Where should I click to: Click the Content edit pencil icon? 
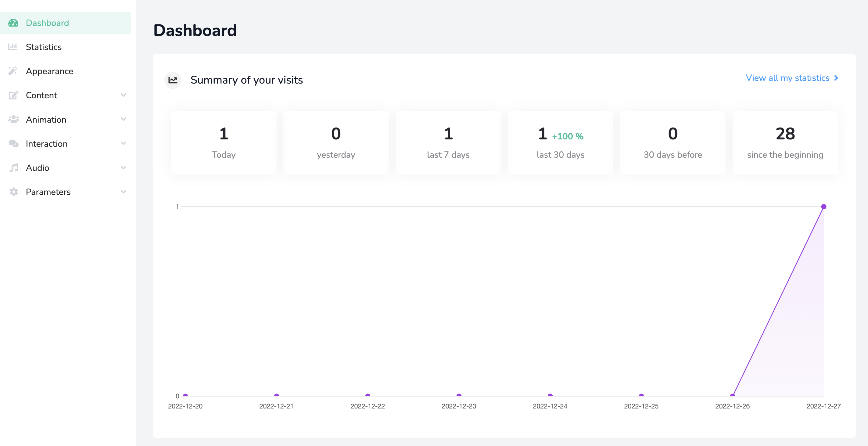point(13,95)
